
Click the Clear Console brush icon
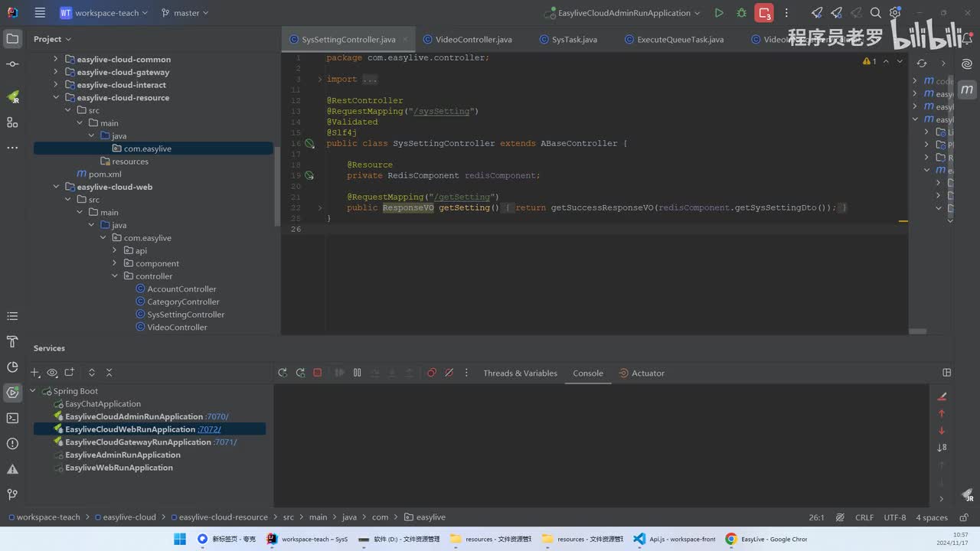pos(942,396)
